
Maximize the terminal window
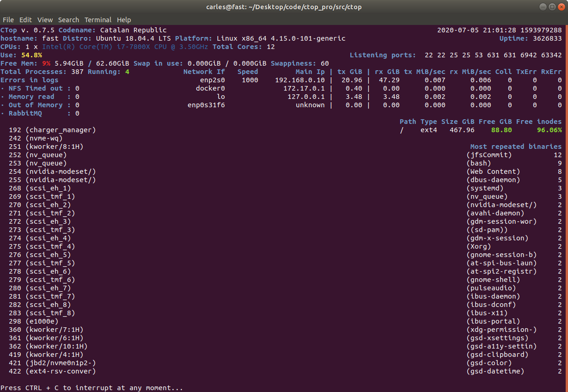click(x=552, y=6)
